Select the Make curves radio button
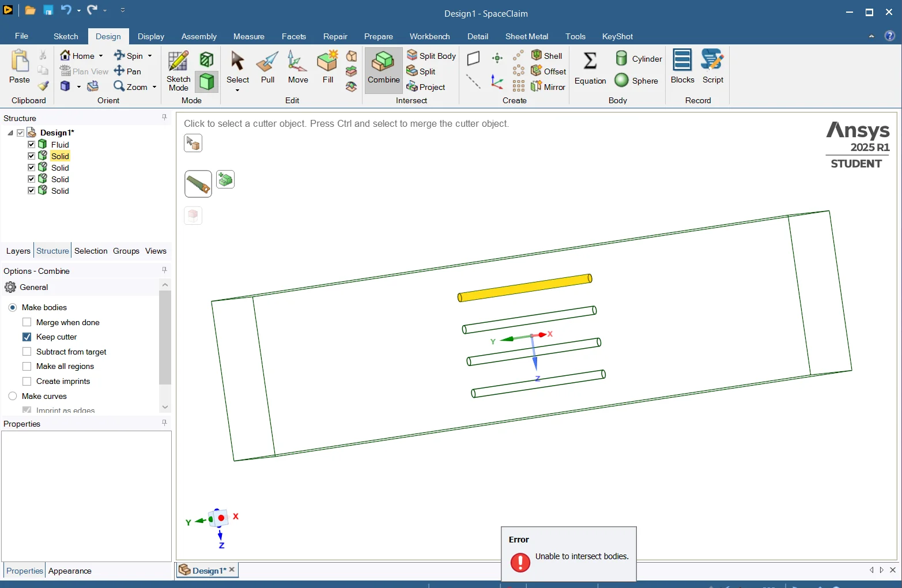The width and height of the screenshot is (902, 588). (x=13, y=396)
